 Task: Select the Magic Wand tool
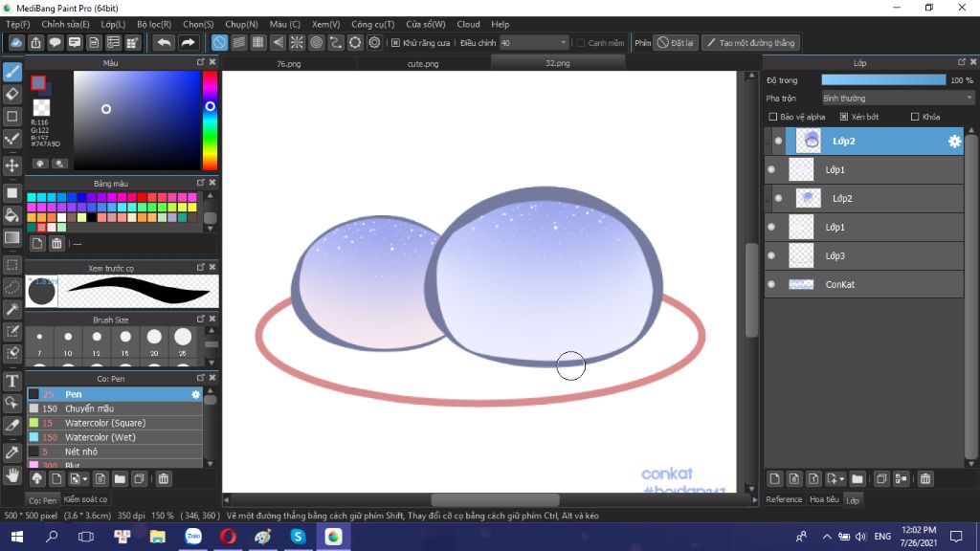pos(11,309)
